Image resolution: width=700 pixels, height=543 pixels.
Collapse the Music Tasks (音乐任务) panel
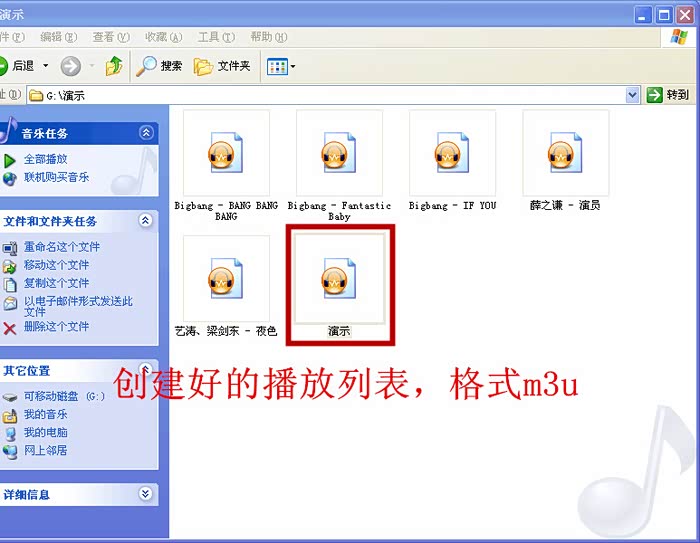[146, 133]
